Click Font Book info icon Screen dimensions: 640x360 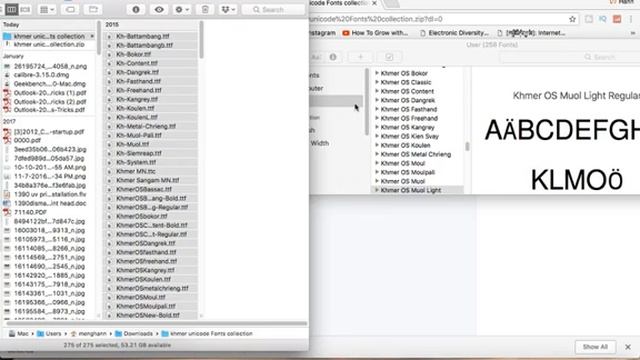[333, 57]
